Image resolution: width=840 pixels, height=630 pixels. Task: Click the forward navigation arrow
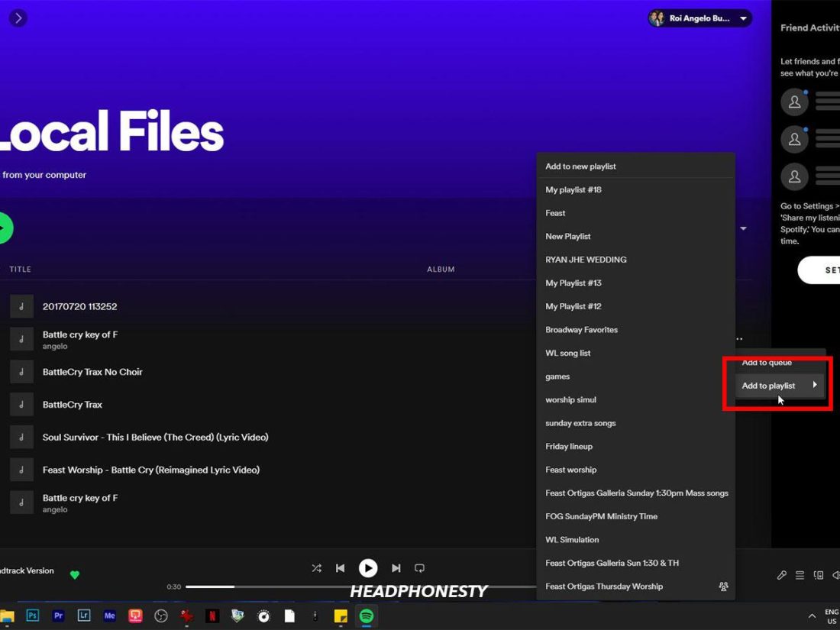[18, 18]
